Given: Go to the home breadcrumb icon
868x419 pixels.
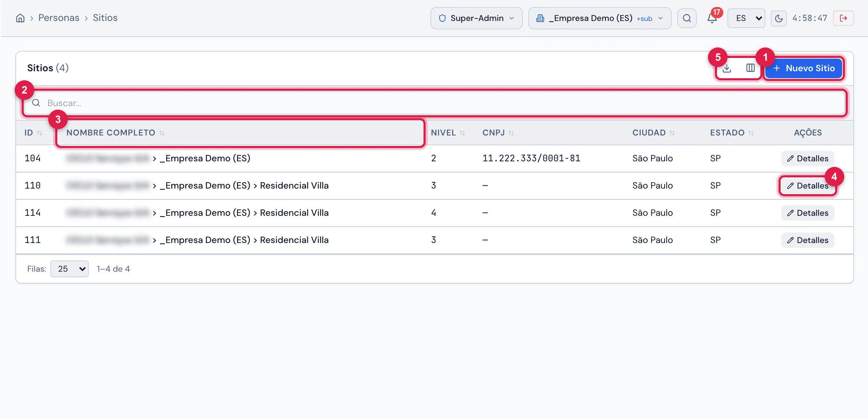Looking at the screenshot, I should (20, 18).
